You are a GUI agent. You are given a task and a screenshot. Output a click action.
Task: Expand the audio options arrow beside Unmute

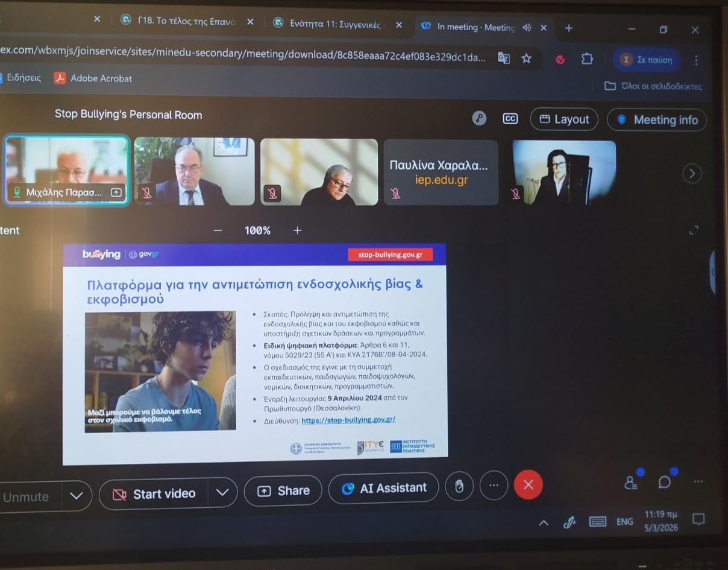(x=76, y=496)
